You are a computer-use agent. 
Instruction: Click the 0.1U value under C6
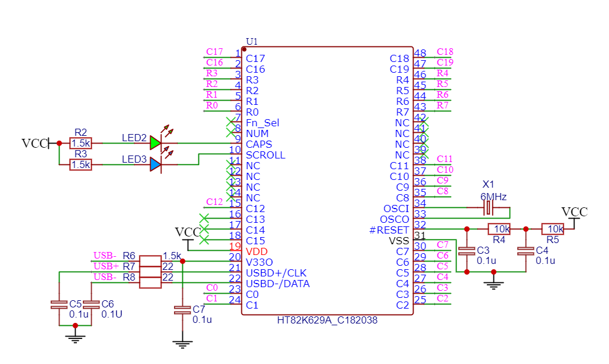pos(112,314)
